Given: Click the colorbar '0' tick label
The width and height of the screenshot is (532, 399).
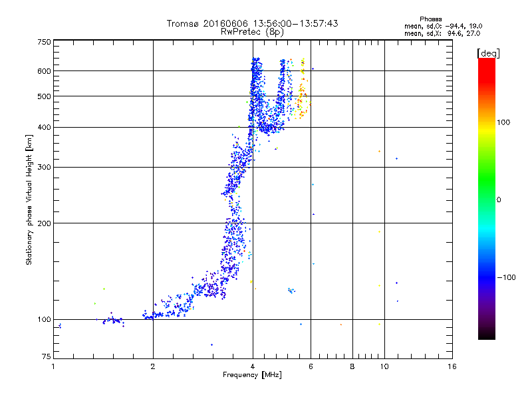Looking at the screenshot, I should pyautogui.click(x=498, y=200).
